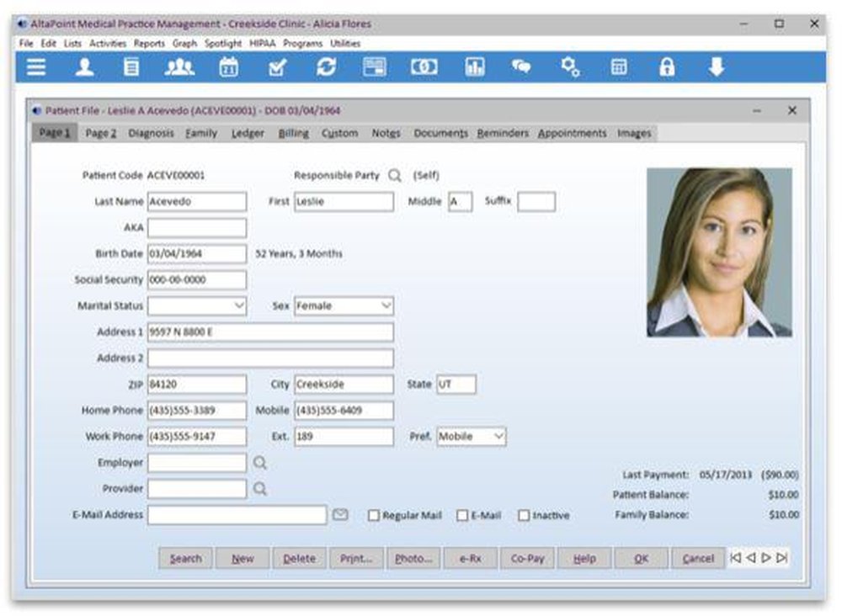Switch to the Diagnosis tab
Image resolution: width=842 pixels, height=616 pixels.
click(152, 133)
